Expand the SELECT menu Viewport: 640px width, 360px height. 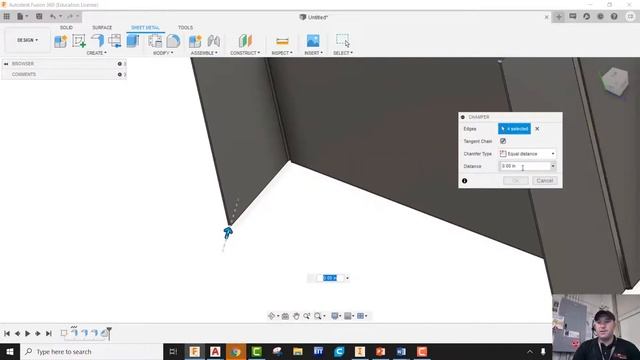pos(343,53)
